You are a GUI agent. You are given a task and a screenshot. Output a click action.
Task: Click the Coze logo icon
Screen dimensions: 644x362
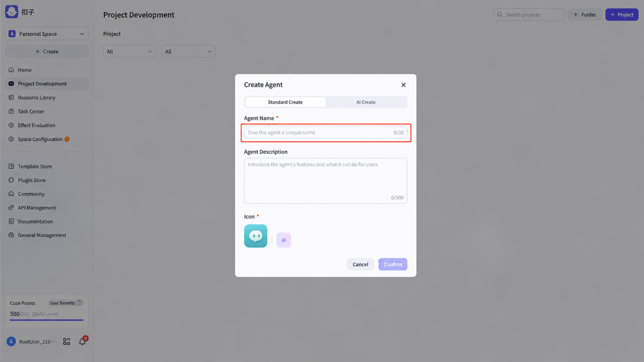pyautogui.click(x=12, y=12)
